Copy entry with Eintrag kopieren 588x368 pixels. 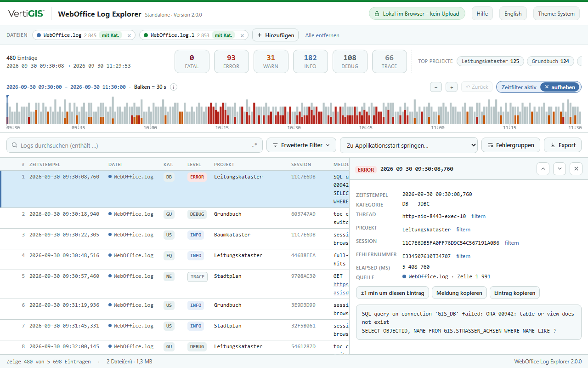(515, 293)
